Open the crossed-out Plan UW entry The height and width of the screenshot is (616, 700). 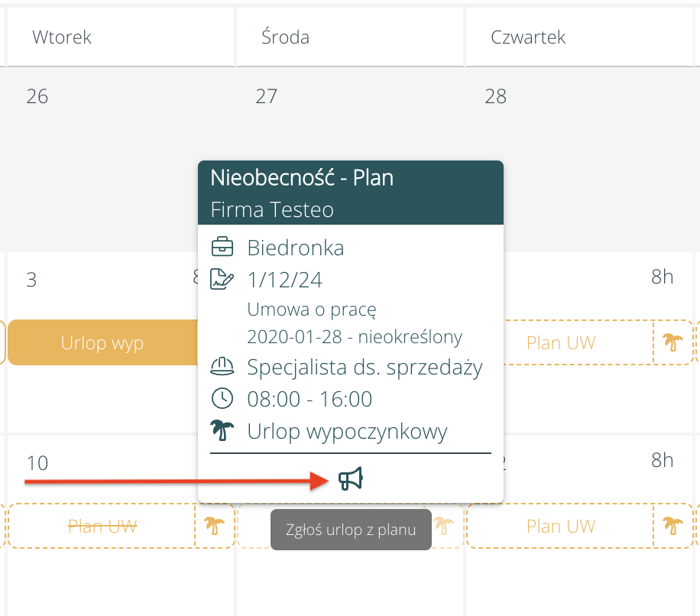102,526
